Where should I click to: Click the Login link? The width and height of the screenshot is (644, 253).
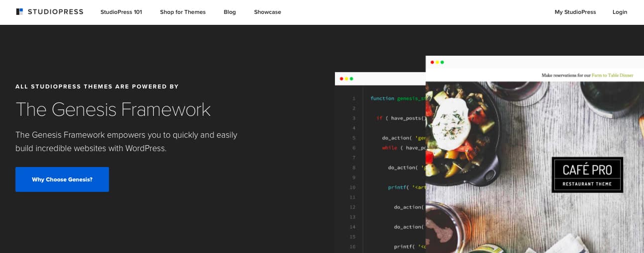[x=620, y=12]
